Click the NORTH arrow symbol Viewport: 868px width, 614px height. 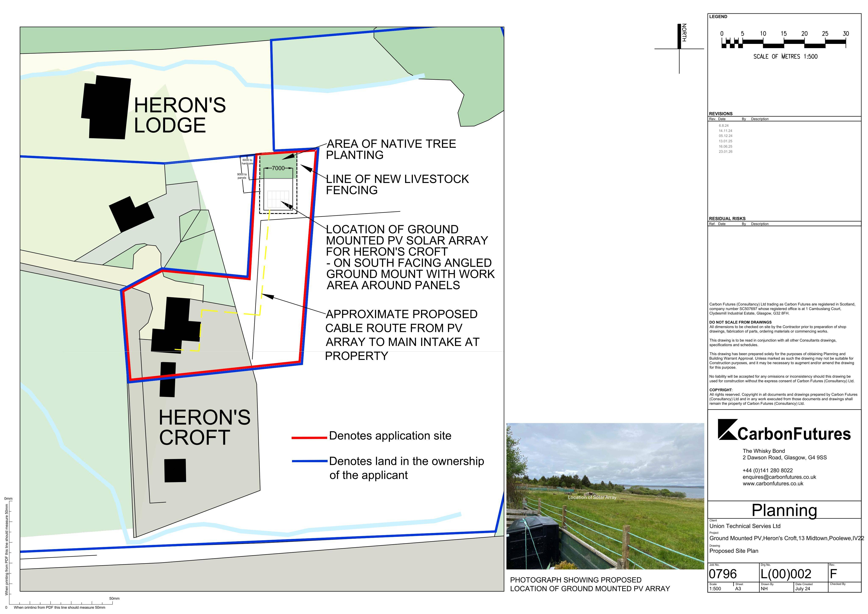click(680, 48)
